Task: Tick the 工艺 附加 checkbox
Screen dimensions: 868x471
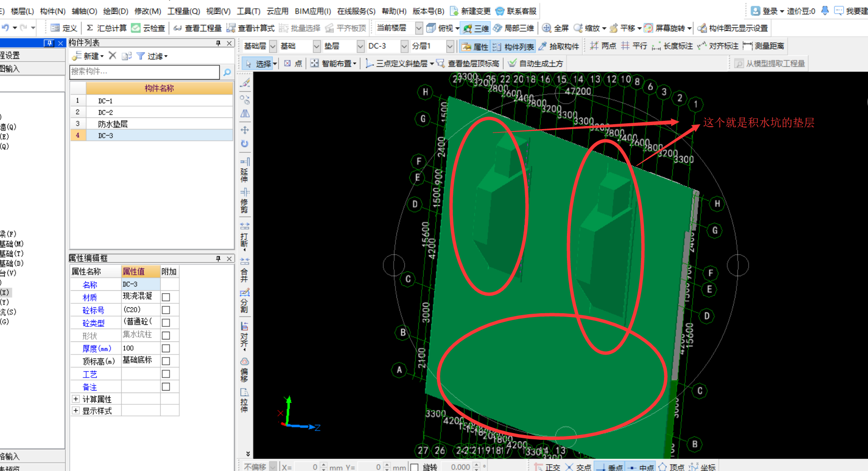Action: (x=166, y=374)
